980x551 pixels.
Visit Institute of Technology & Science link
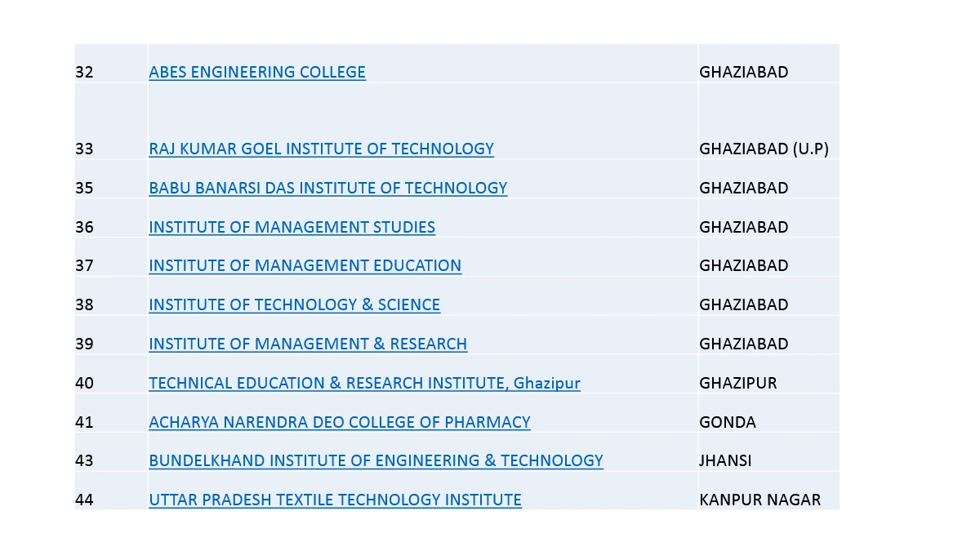tap(294, 304)
